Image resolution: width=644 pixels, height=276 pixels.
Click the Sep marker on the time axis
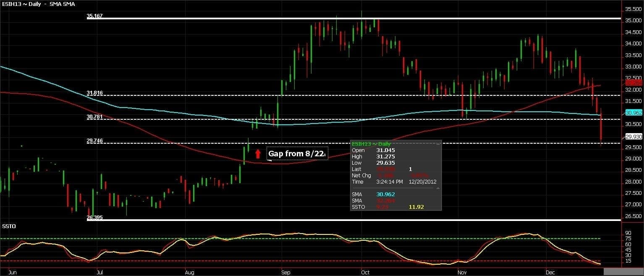(285, 272)
